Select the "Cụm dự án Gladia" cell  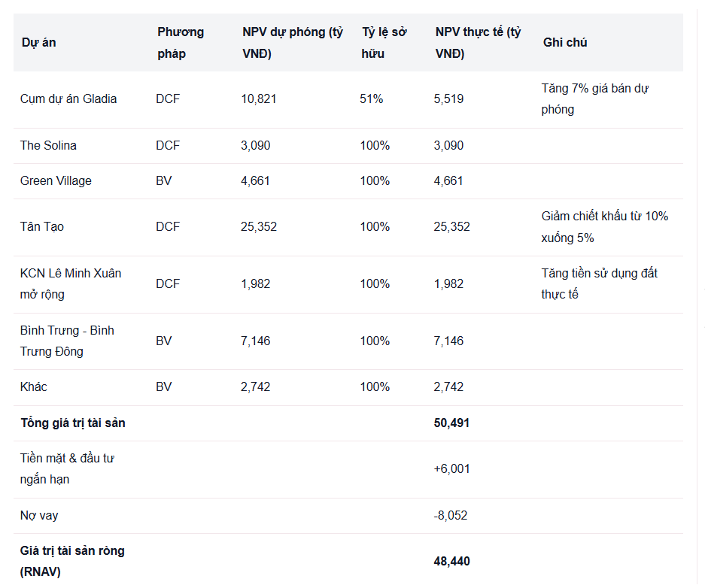(68, 99)
